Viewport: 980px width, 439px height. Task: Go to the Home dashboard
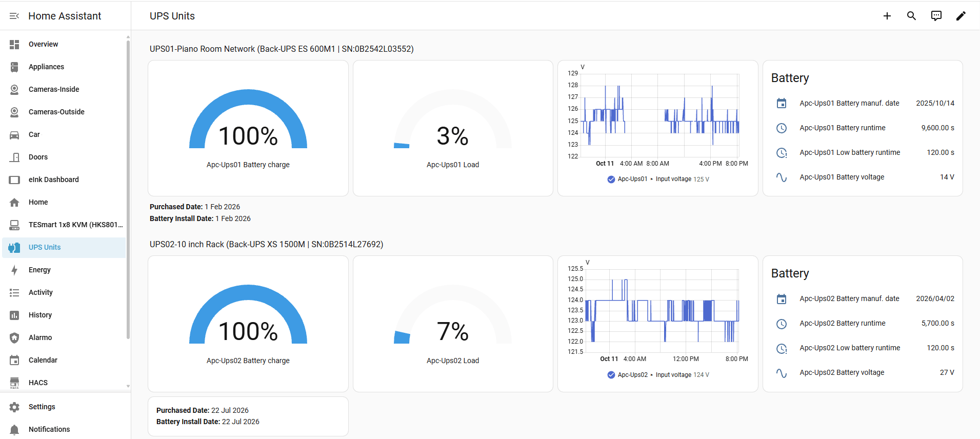click(x=64, y=203)
